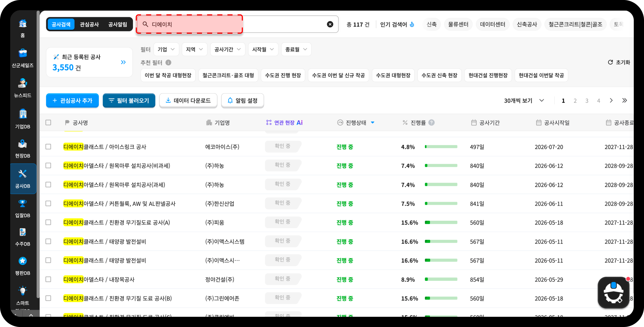644x327 pixels.
Task: Click the 8.9% progress bar
Action: (441, 279)
